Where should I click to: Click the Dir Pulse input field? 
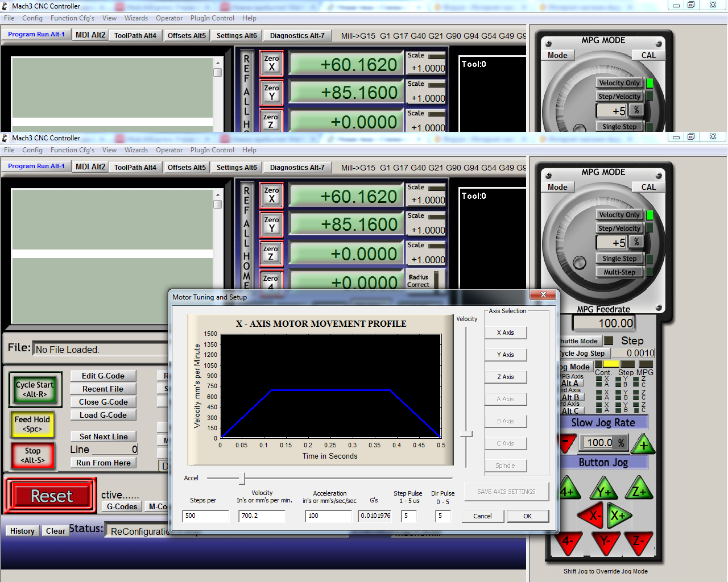pyautogui.click(x=443, y=516)
